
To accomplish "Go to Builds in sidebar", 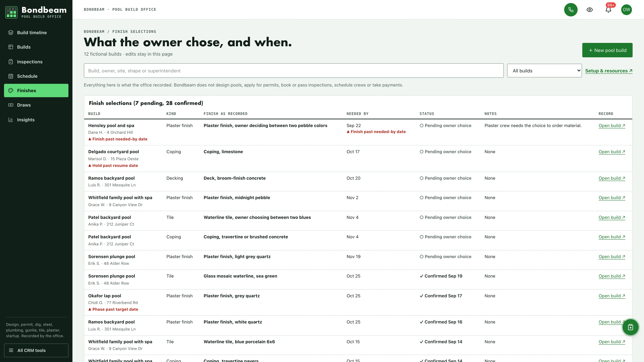I will [36, 47].
